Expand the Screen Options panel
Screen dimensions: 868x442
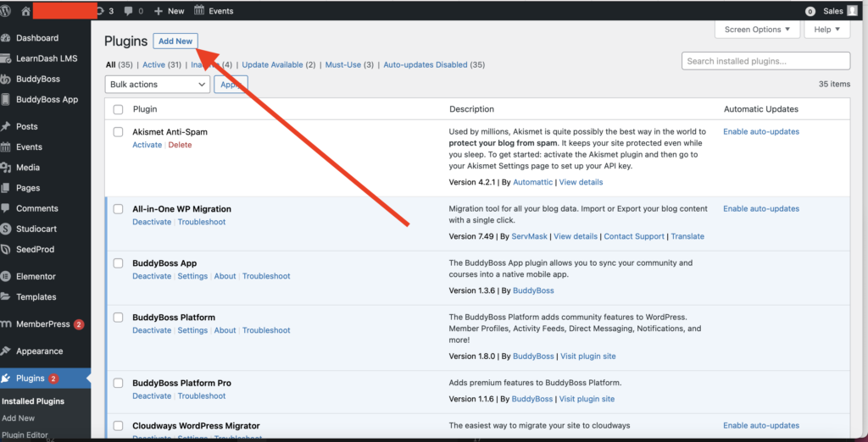coord(757,30)
